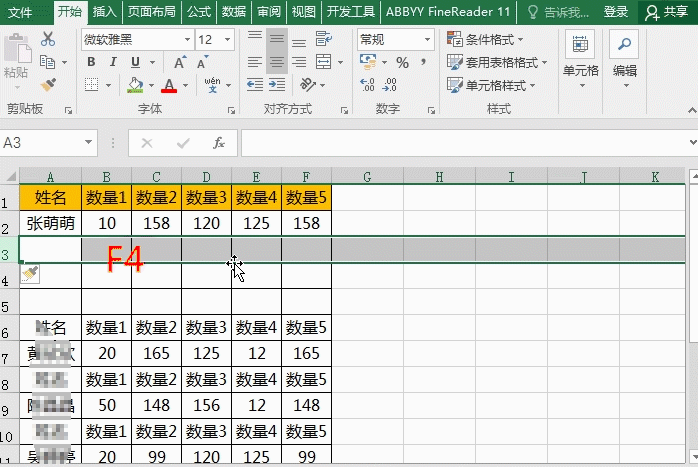
Task: Click the format painter tag near A4
Action: coord(30,274)
